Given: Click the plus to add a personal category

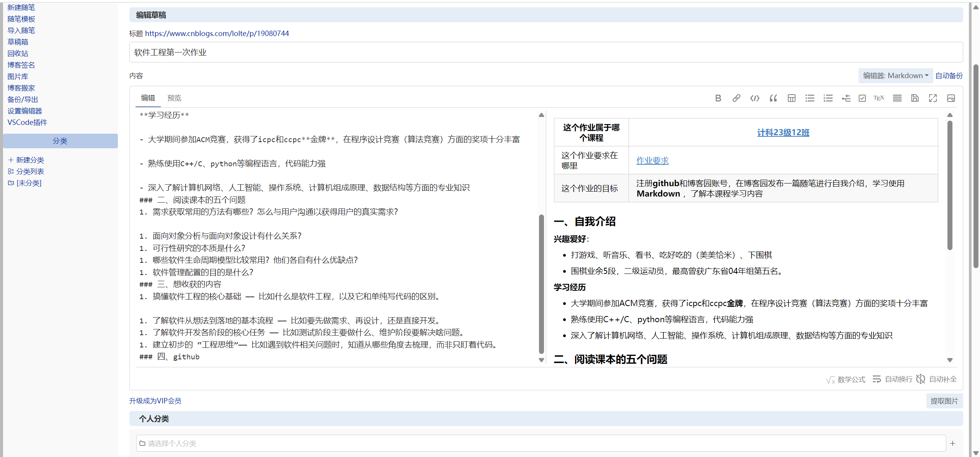Looking at the screenshot, I should tap(953, 443).
